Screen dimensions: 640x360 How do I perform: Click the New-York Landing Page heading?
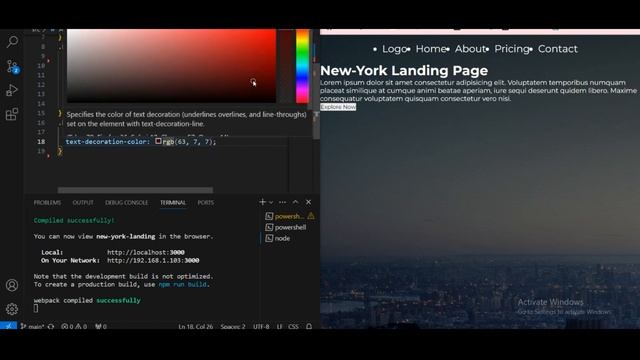coord(404,71)
